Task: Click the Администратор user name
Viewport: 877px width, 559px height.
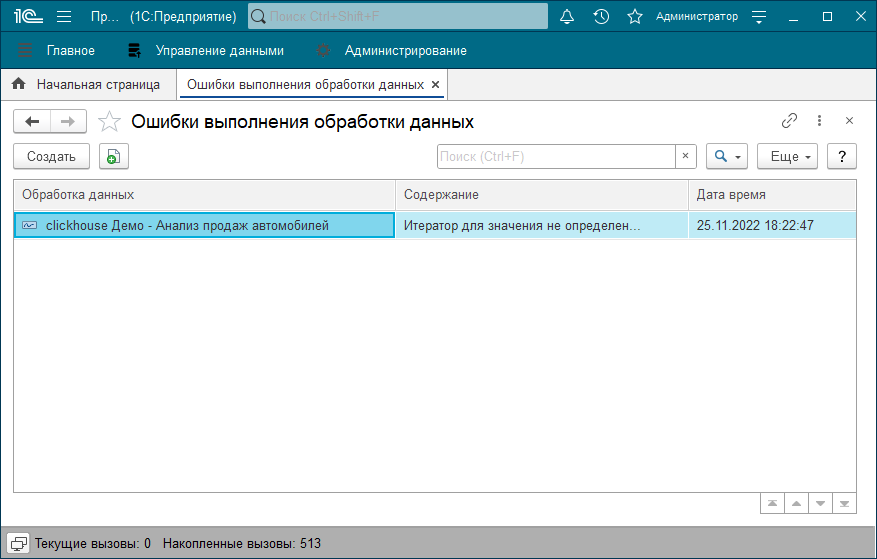Action: pyautogui.click(x=697, y=16)
